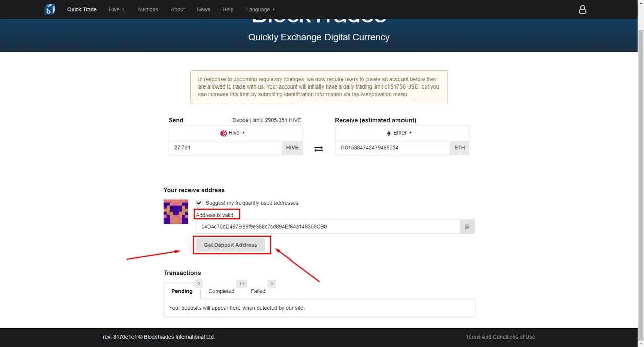The width and height of the screenshot is (644, 347).
Task: Go to Quick Trade page
Action: pyautogui.click(x=82, y=9)
